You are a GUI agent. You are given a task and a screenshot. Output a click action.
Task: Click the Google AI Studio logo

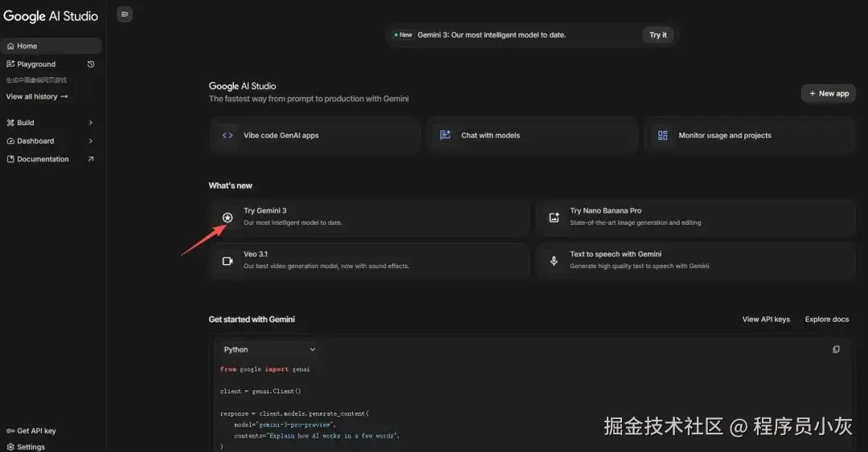click(x=51, y=16)
